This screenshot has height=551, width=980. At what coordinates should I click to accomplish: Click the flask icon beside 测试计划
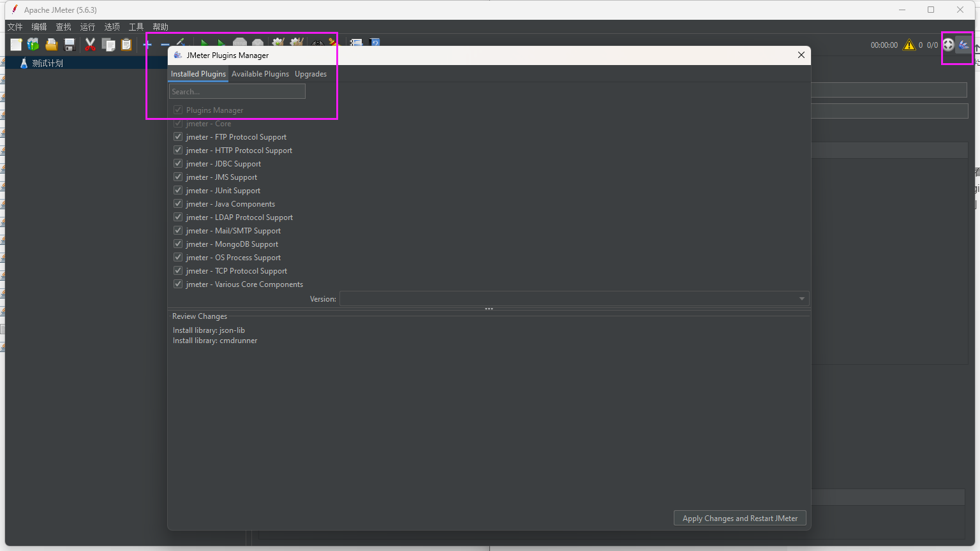[x=24, y=63]
